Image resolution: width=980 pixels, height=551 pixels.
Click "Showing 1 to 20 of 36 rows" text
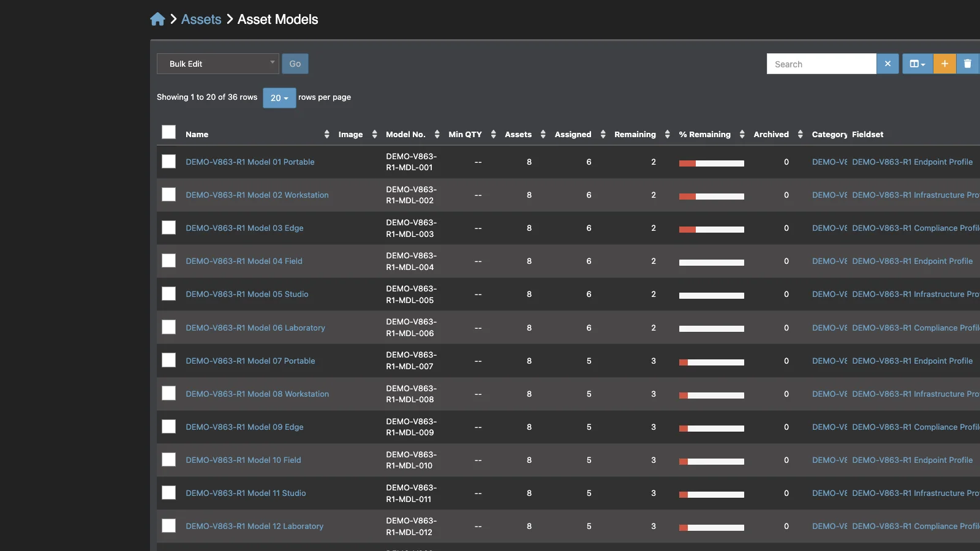pos(207,97)
